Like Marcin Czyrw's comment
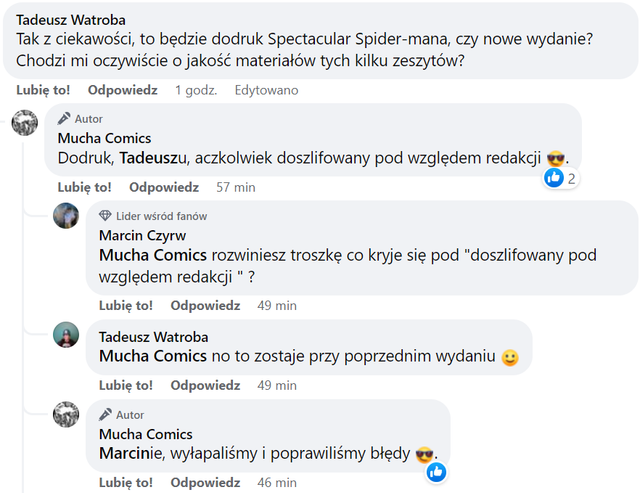This screenshot has height=493, width=640. pyautogui.click(x=126, y=305)
